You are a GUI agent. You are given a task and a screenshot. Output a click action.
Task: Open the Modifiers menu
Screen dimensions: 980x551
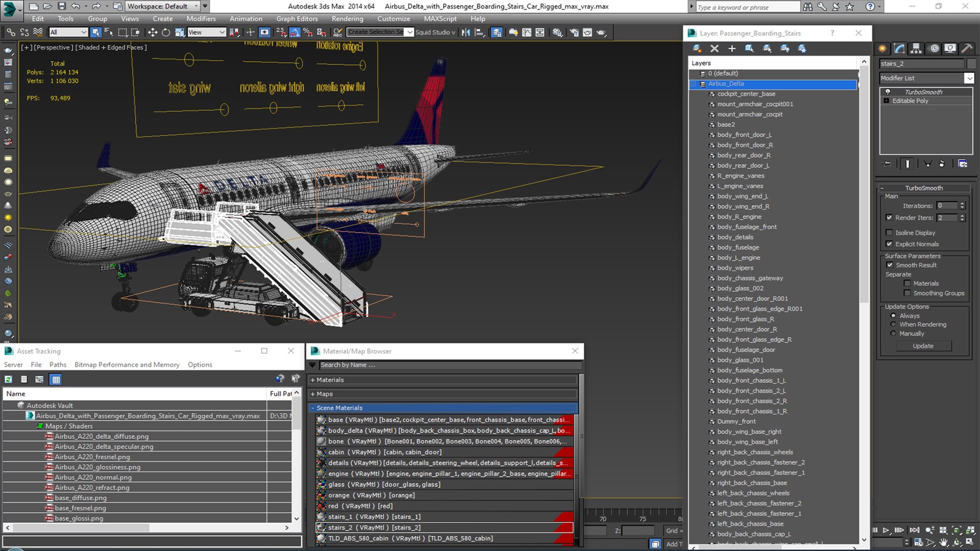[x=201, y=19]
